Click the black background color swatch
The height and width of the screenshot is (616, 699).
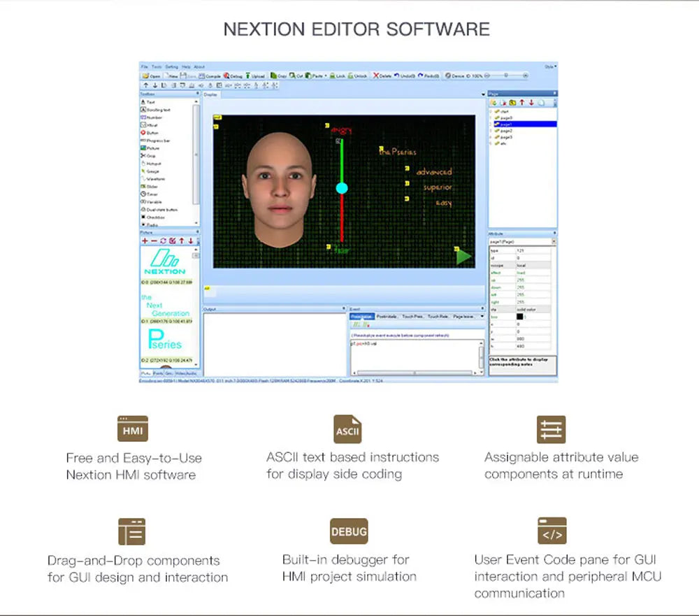[519, 317]
